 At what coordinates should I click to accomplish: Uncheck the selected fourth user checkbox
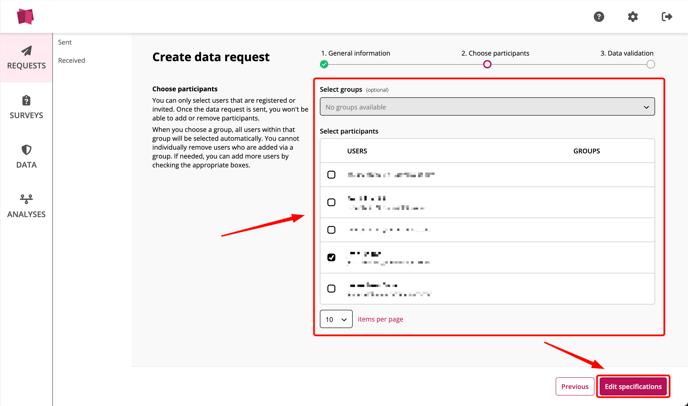click(x=331, y=257)
